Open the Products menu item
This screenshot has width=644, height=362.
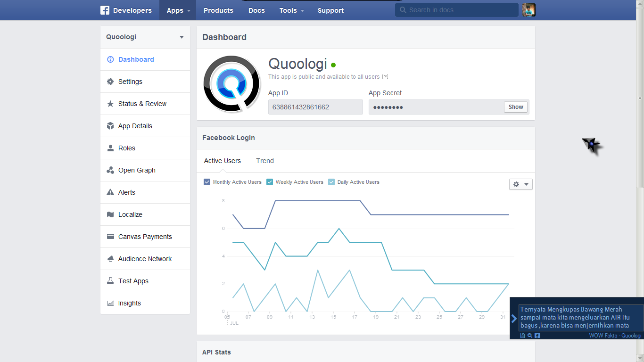[218, 10]
